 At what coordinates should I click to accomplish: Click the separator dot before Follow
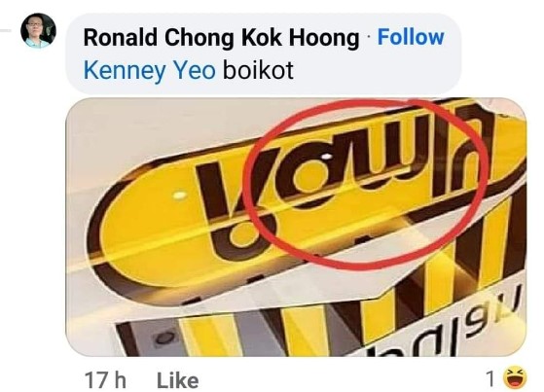[369, 38]
